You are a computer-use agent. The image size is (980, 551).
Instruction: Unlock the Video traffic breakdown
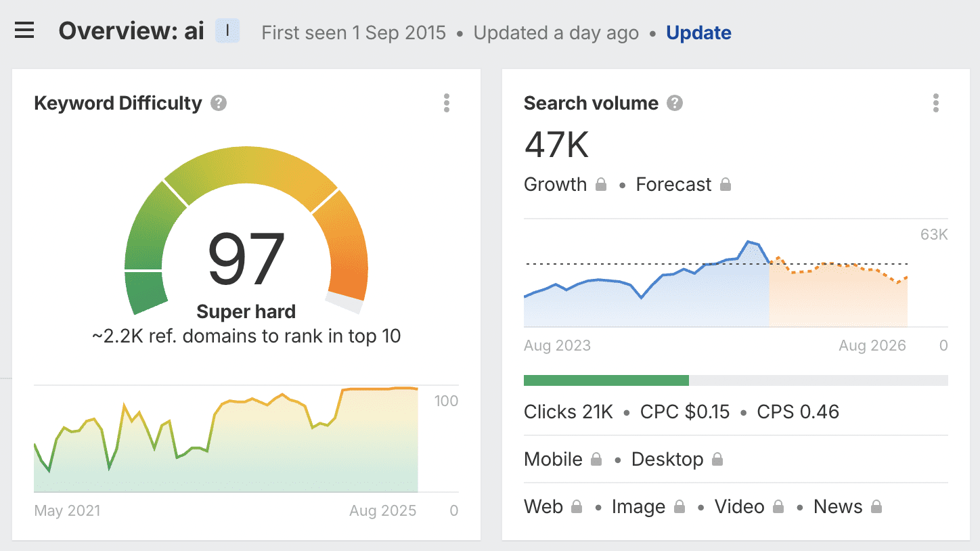click(x=777, y=506)
